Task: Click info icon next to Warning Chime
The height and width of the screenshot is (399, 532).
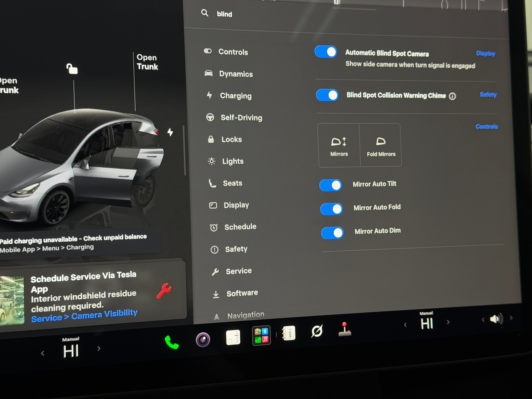Action: click(452, 96)
